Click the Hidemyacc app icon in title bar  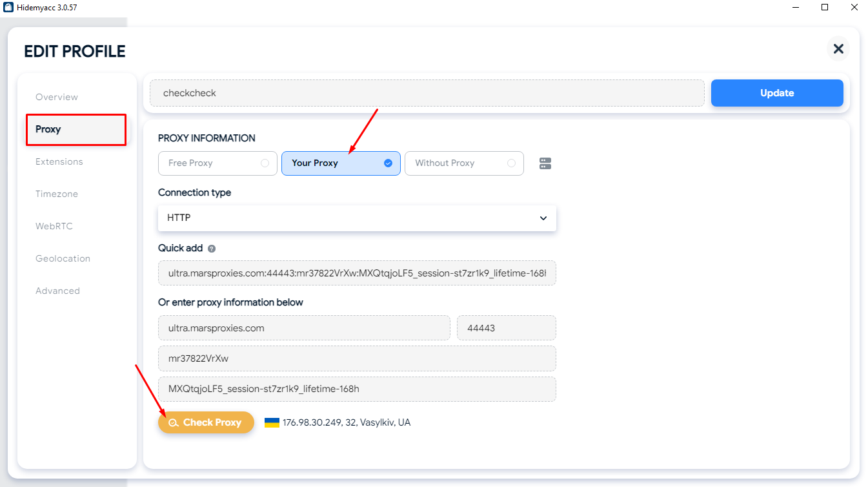[8, 7]
